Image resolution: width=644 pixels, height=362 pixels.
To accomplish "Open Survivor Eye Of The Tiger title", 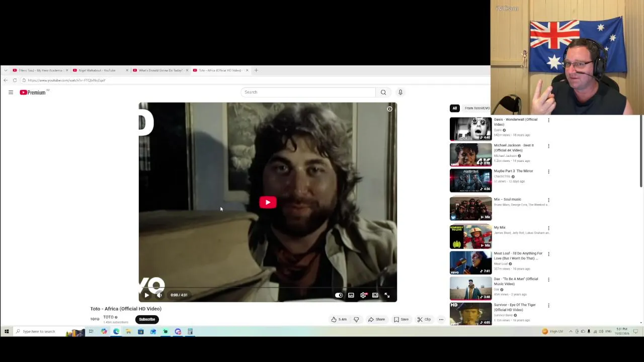I will point(515,307).
